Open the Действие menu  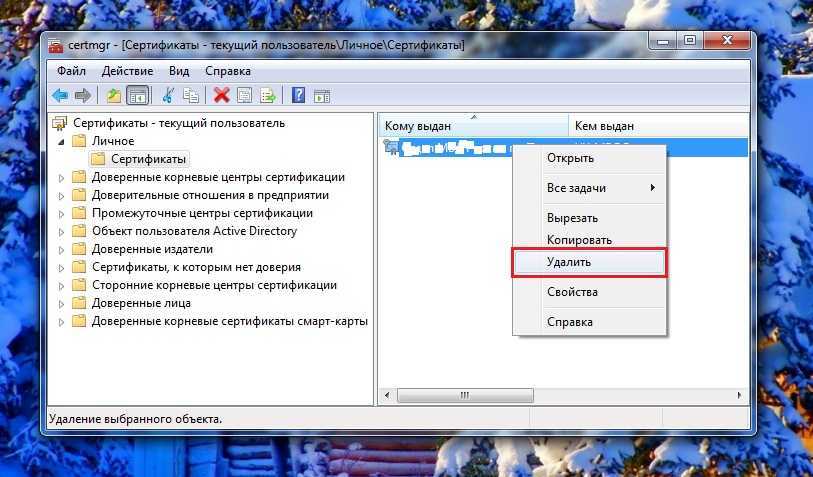(126, 71)
